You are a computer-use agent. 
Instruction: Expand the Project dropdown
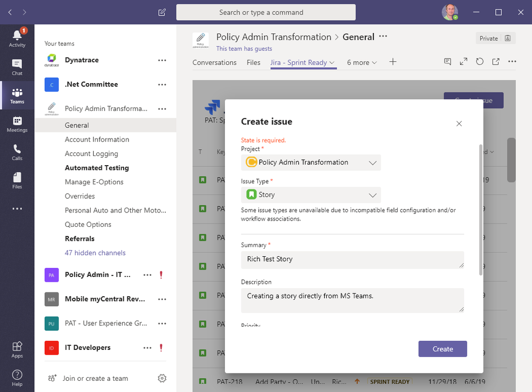[x=311, y=162]
